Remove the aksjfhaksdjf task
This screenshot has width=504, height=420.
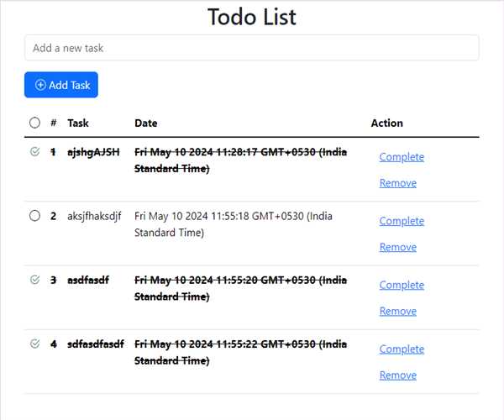pyautogui.click(x=398, y=247)
